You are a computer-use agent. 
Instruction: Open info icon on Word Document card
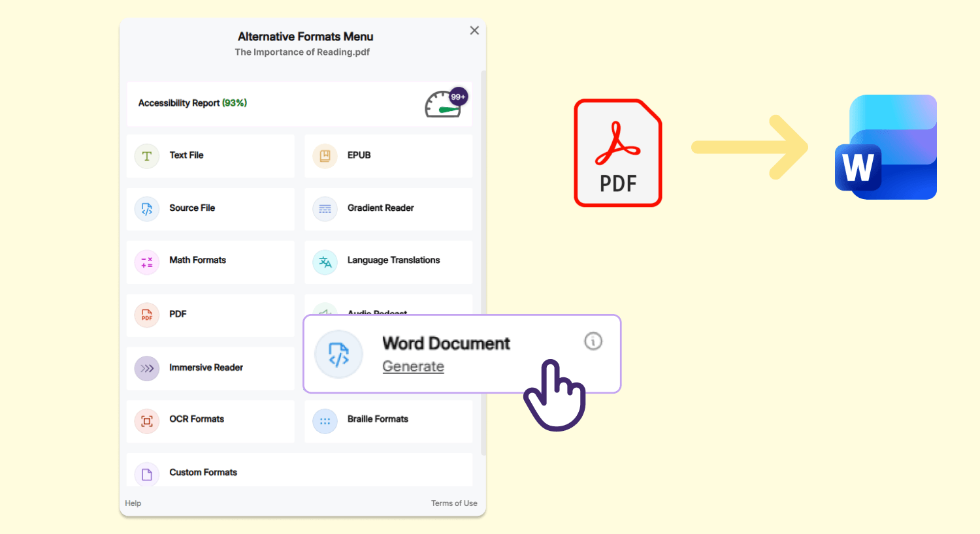point(593,341)
